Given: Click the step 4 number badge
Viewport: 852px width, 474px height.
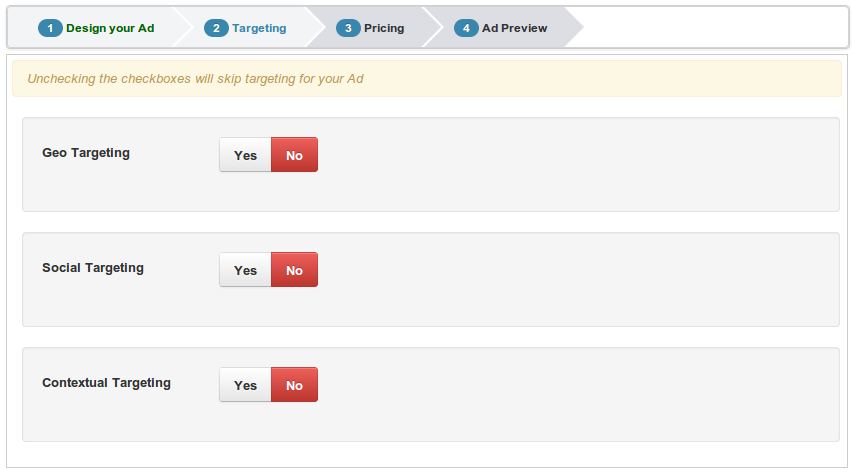Looking at the screenshot, I should tap(466, 28).
